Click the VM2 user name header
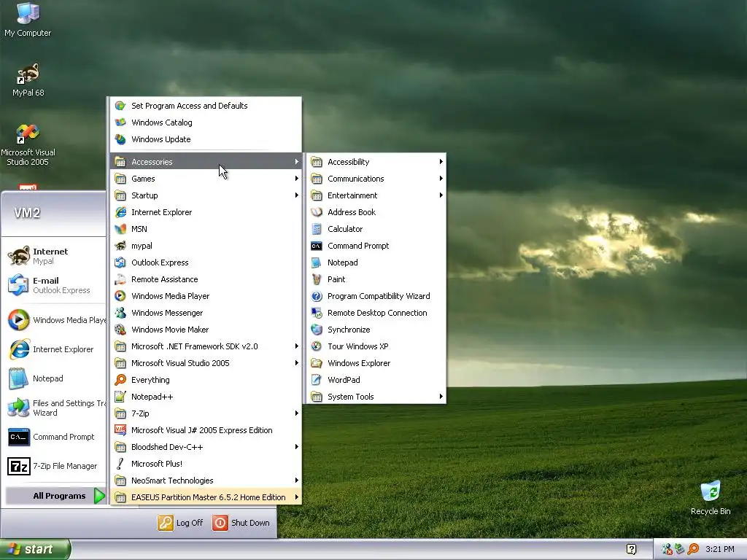Image resolution: width=747 pixels, height=560 pixels. (x=27, y=213)
